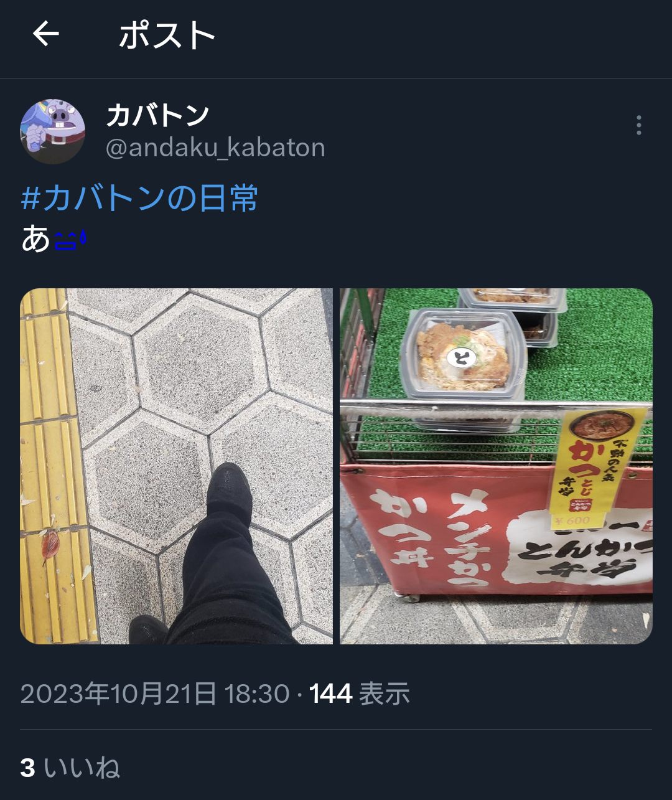Select the tweet text あ

click(x=36, y=239)
